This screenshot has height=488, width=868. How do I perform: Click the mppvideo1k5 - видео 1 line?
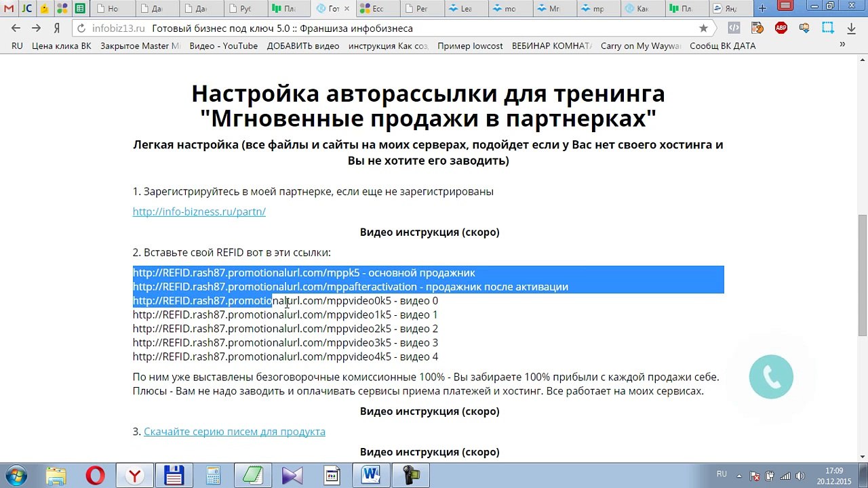click(x=285, y=314)
